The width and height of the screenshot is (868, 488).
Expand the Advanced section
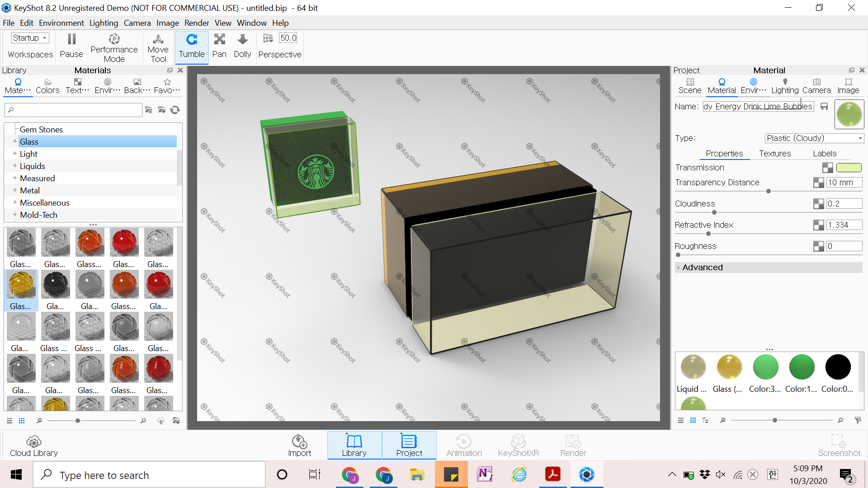[x=702, y=267]
